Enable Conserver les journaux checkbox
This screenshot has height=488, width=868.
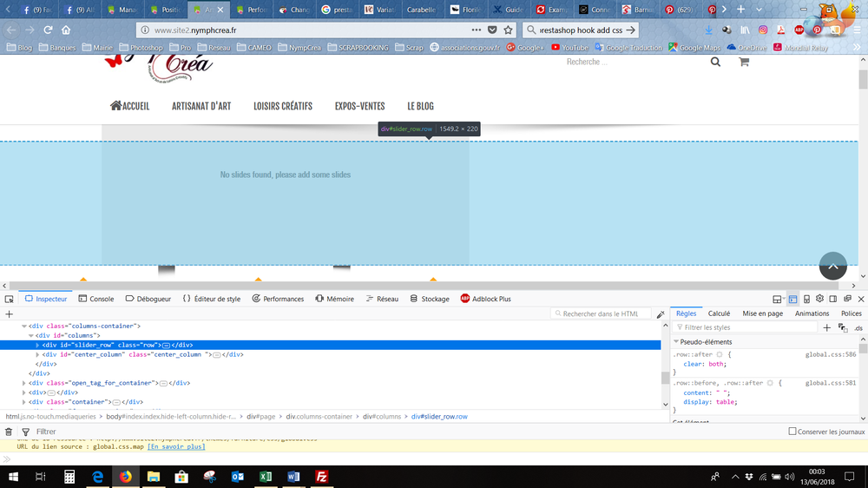(x=792, y=431)
